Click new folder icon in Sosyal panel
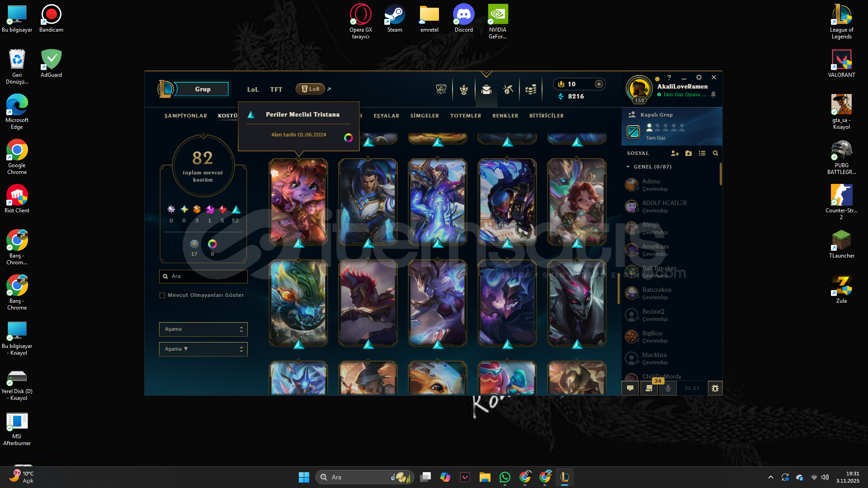 pos(688,154)
